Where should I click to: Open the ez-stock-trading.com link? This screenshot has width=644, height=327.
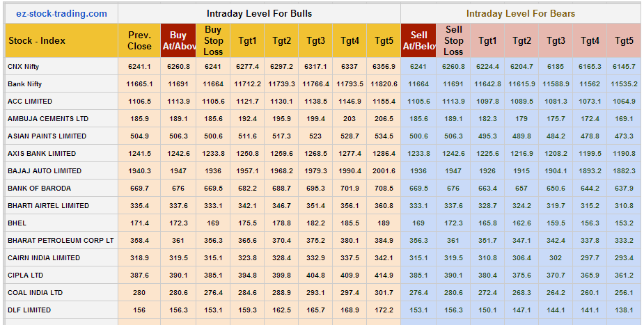(x=61, y=13)
